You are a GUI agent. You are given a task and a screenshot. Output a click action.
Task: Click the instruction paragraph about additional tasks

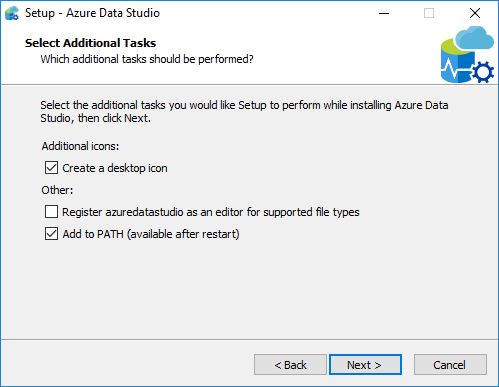tap(244, 112)
